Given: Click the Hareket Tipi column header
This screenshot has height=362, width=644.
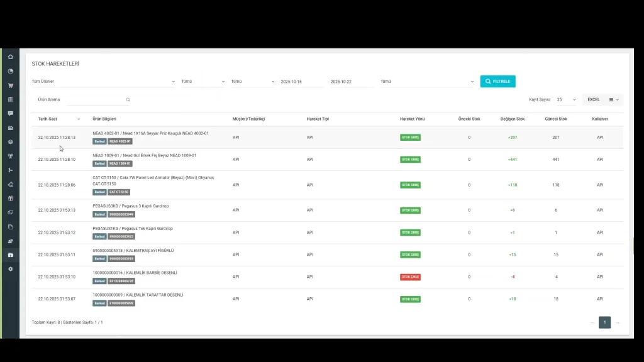Looking at the screenshot, I should [318, 119].
